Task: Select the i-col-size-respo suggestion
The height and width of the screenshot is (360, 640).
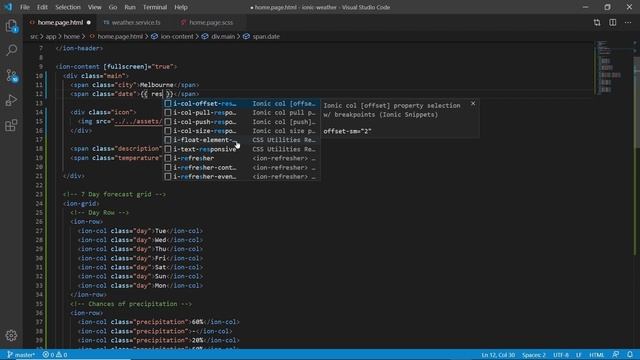Action: point(242,131)
